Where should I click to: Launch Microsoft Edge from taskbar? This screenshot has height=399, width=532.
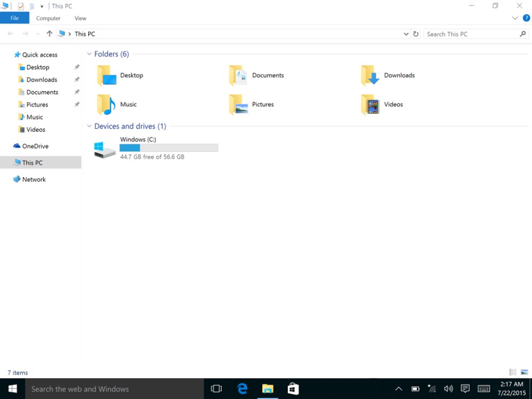[242, 389]
